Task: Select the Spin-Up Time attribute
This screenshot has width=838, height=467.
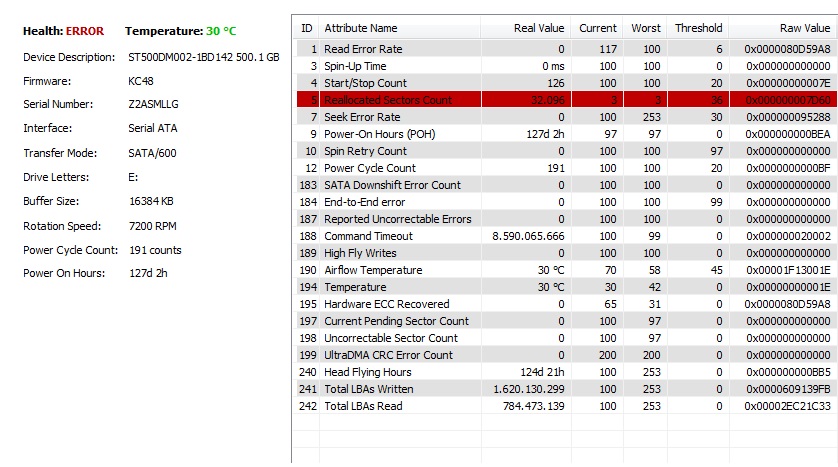Action: [x=565, y=66]
